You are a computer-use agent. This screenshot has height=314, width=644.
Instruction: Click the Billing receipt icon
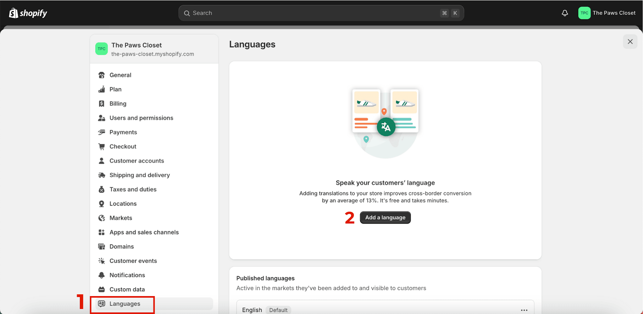tap(102, 104)
